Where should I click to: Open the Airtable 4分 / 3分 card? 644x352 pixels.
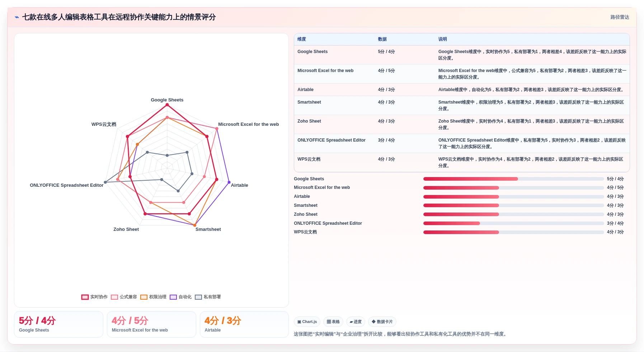244,324
